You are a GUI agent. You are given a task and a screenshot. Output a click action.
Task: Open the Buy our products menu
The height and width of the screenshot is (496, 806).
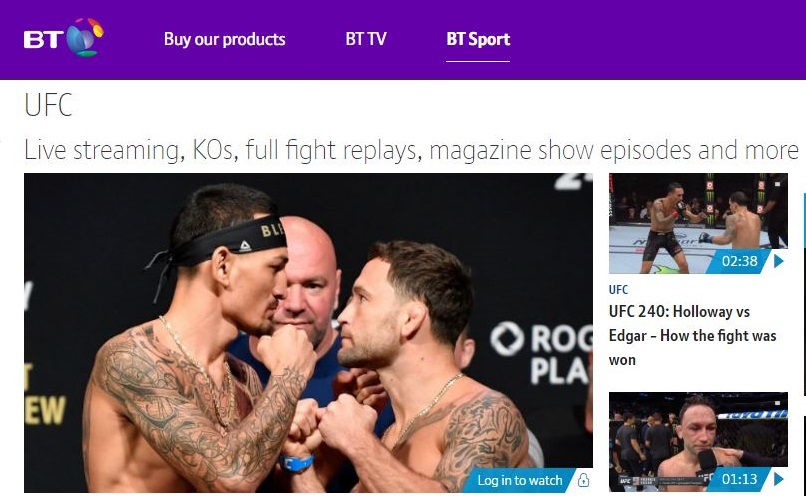[x=225, y=39]
